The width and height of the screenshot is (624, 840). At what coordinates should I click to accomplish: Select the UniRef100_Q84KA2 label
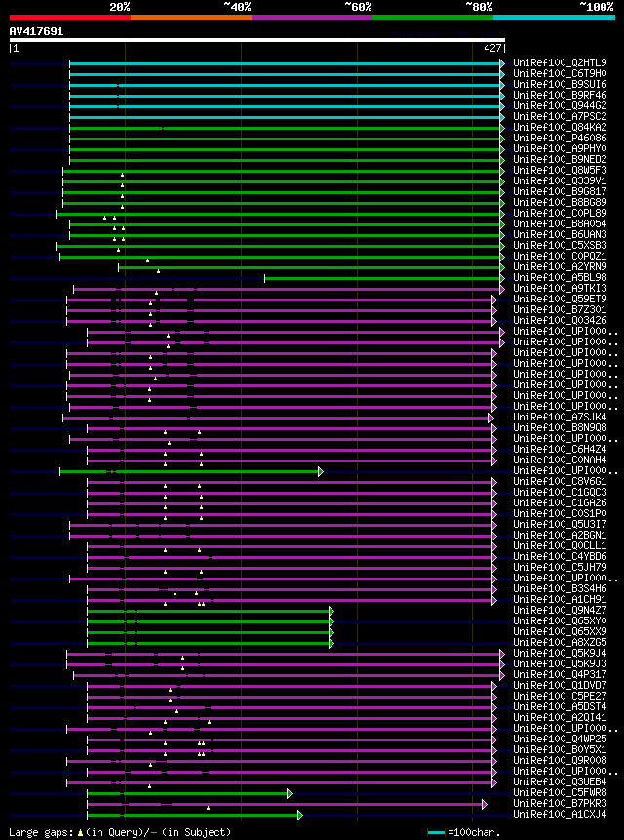tap(560, 128)
